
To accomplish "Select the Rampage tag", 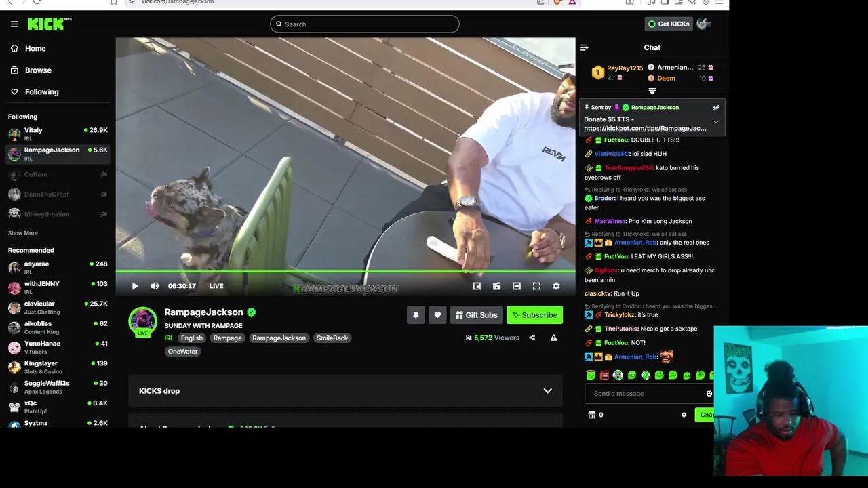I will (x=227, y=338).
